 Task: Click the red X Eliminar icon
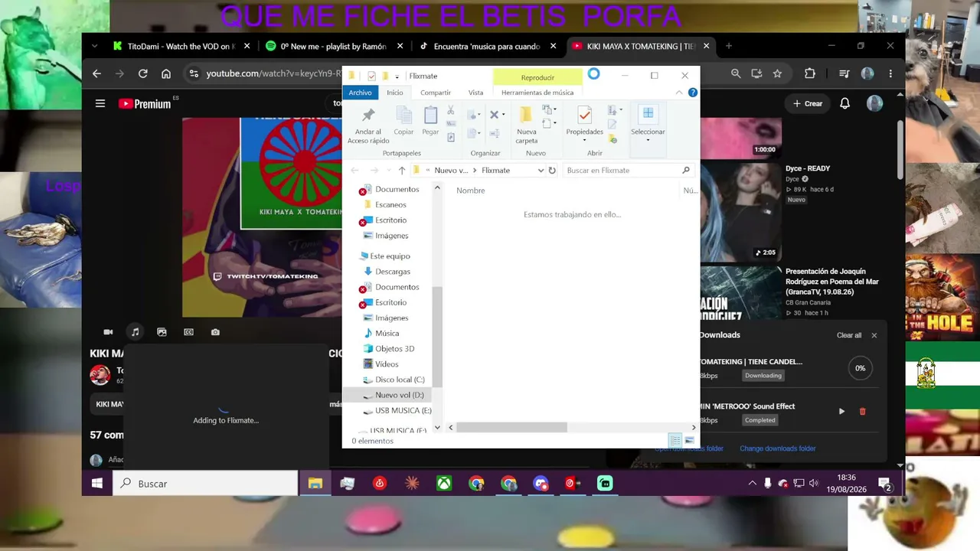494,115
